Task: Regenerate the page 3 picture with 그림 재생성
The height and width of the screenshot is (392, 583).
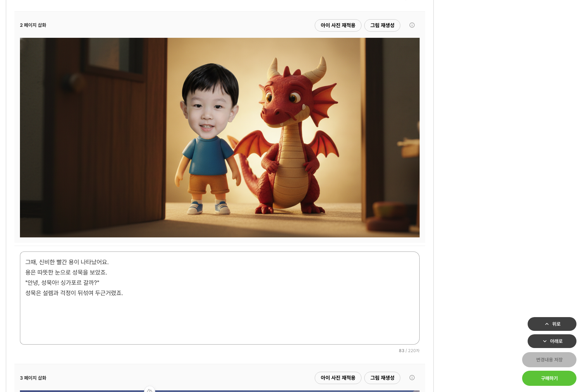Action: [x=382, y=378]
